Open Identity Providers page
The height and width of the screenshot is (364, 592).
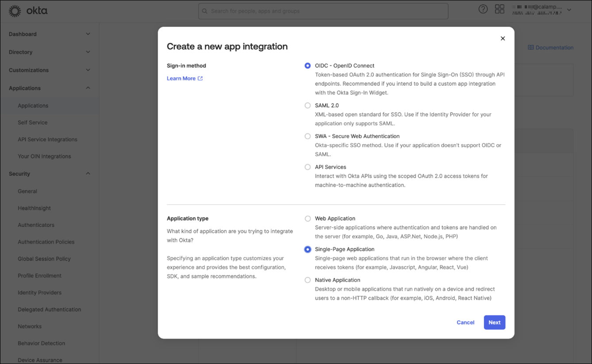click(x=39, y=292)
